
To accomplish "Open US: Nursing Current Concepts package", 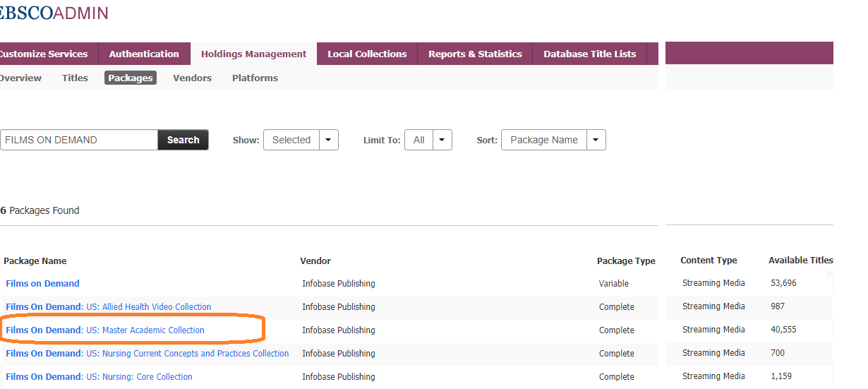I will 147,353.
